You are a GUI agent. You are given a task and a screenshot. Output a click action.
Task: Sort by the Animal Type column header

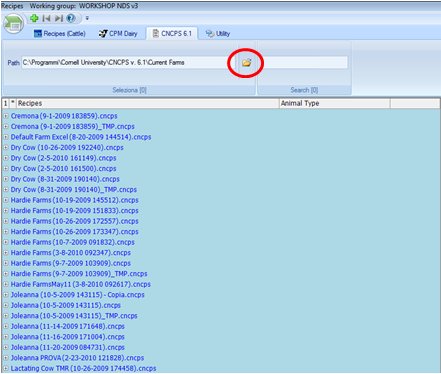pyautogui.click(x=334, y=103)
